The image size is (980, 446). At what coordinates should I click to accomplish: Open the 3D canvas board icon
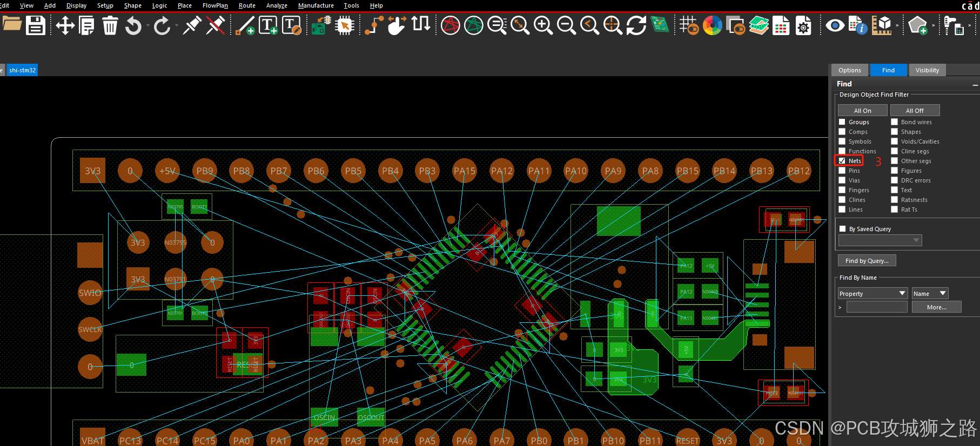pyautogui.click(x=660, y=25)
